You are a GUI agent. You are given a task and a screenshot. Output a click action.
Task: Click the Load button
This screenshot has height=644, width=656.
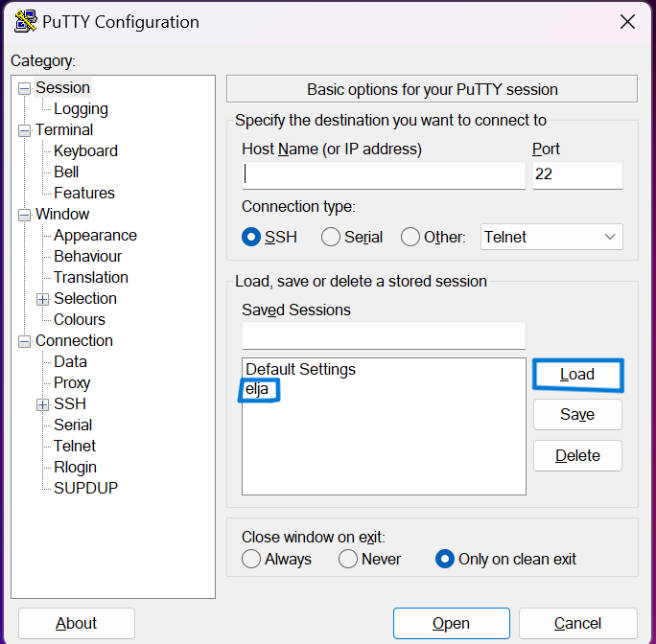pos(577,375)
